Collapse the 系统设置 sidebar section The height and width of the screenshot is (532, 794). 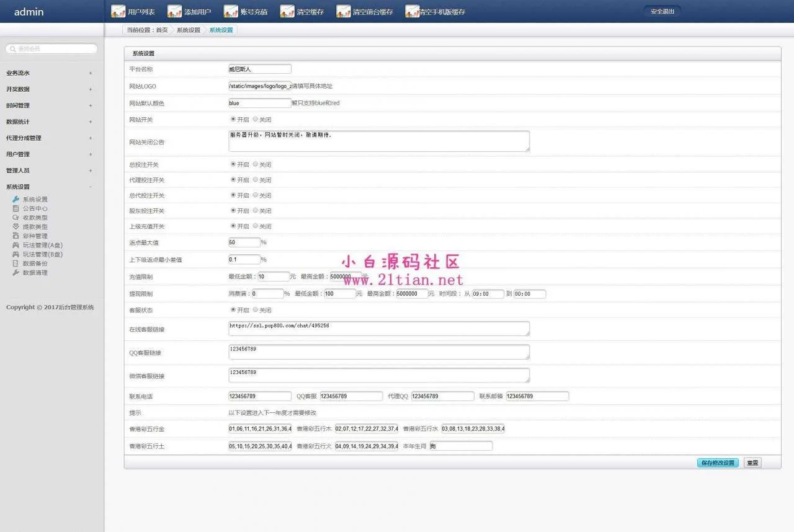(x=90, y=187)
